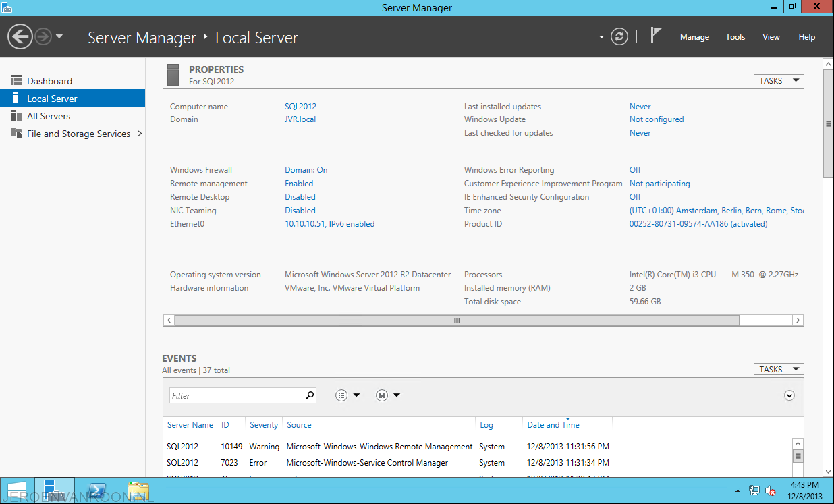Select Local Server in the sidebar

pyautogui.click(x=72, y=99)
